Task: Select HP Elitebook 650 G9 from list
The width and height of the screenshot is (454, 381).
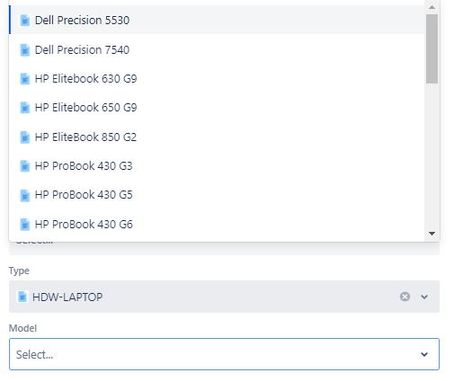Action: (217, 108)
